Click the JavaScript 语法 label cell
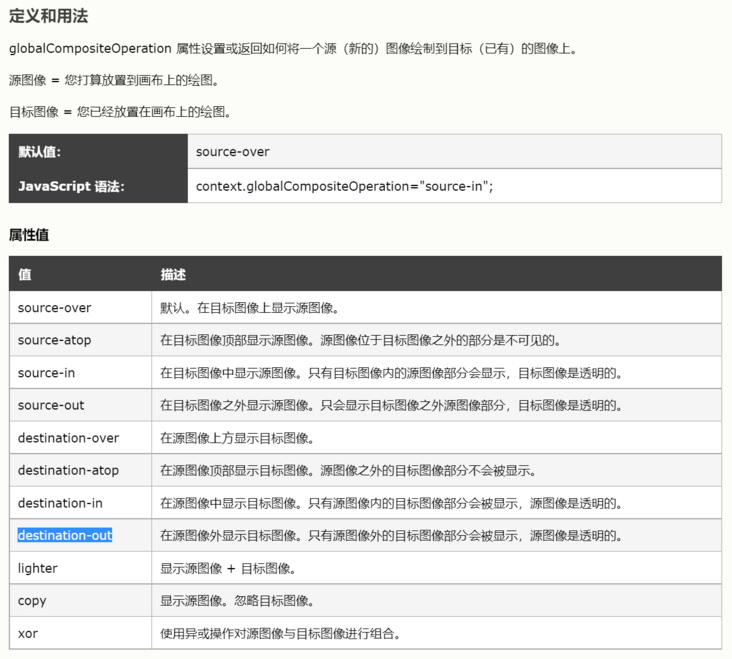Image resolution: width=732 pixels, height=659 pixels. pyautogui.click(x=71, y=186)
